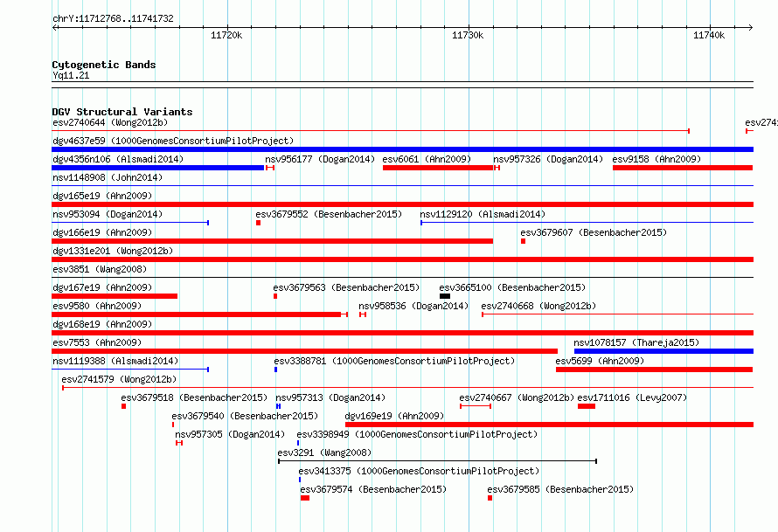
Task: Click the blue nsv1078157 feature bar
Action: [663, 351]
